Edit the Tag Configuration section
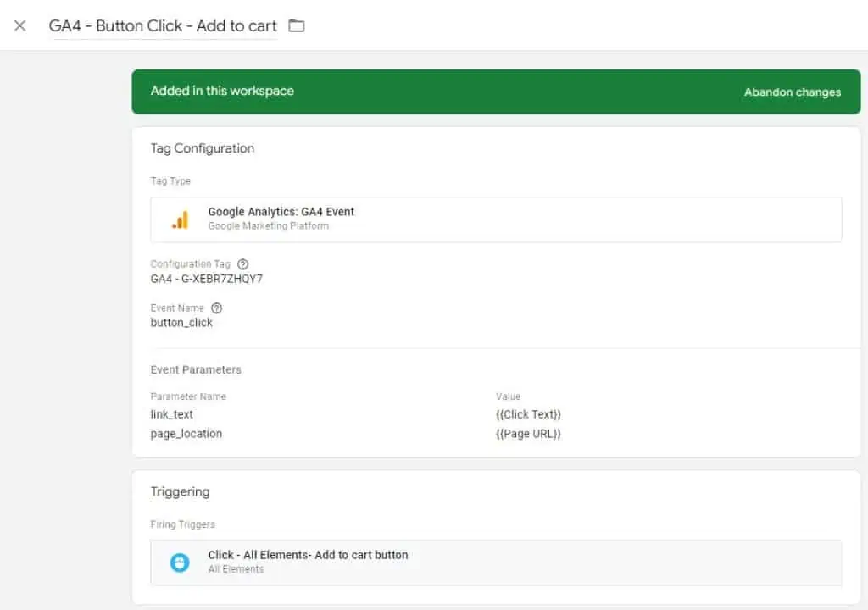 [203, 148]
